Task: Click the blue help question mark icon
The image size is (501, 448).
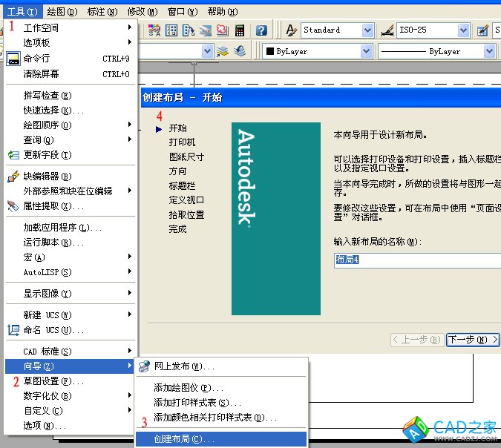Action: (261, 30)
